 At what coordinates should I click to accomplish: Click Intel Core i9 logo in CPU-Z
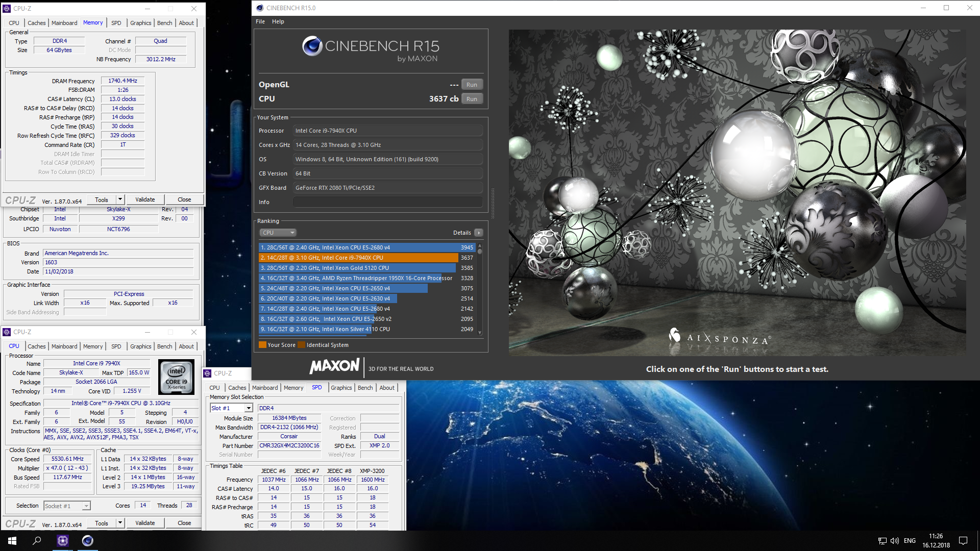point(177,377)
